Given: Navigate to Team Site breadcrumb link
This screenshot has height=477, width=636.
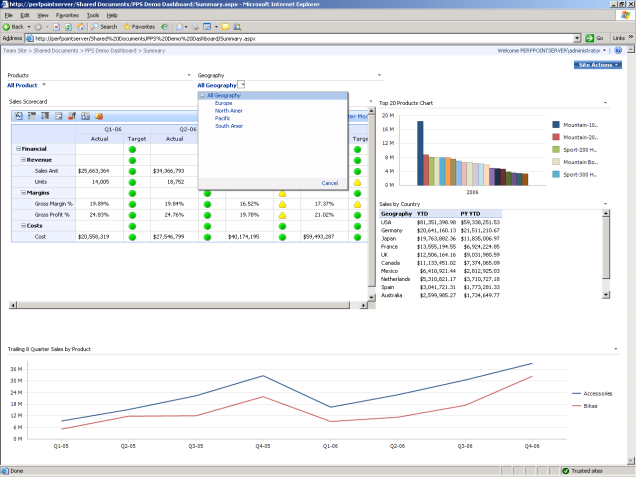Looking at the screenshot, I should [x=15, y=51].
